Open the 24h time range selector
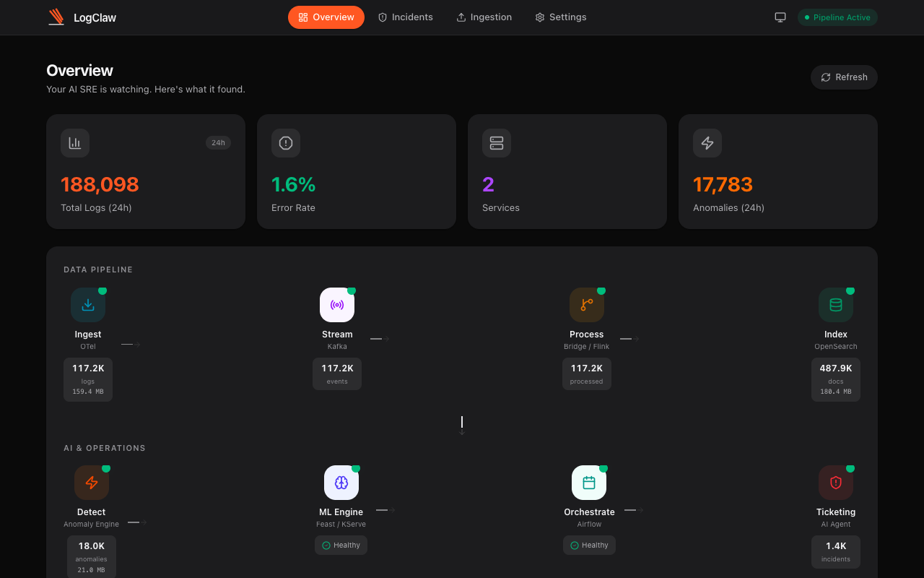This screenshot has width=924, height=578. [x=218, y=142]
